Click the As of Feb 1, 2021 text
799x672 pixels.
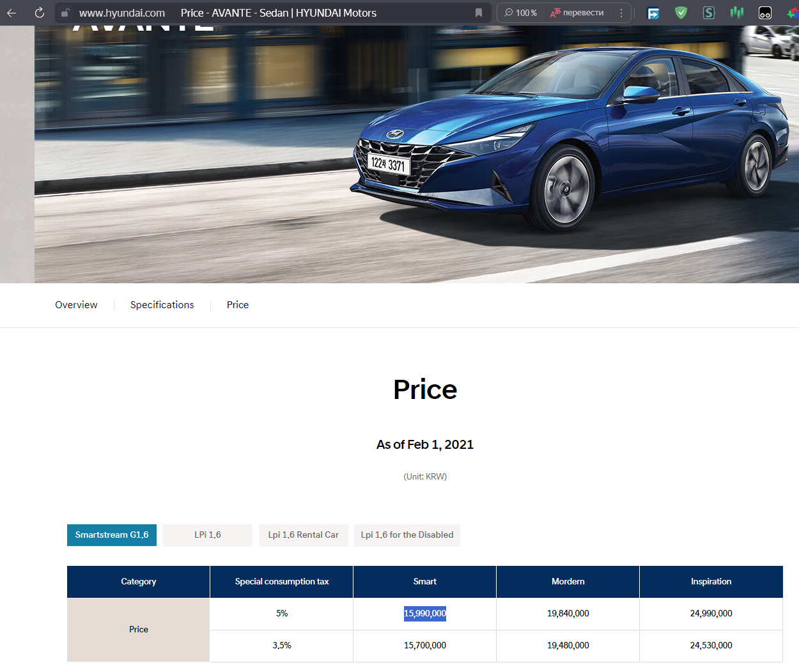(x=425, y=444)
